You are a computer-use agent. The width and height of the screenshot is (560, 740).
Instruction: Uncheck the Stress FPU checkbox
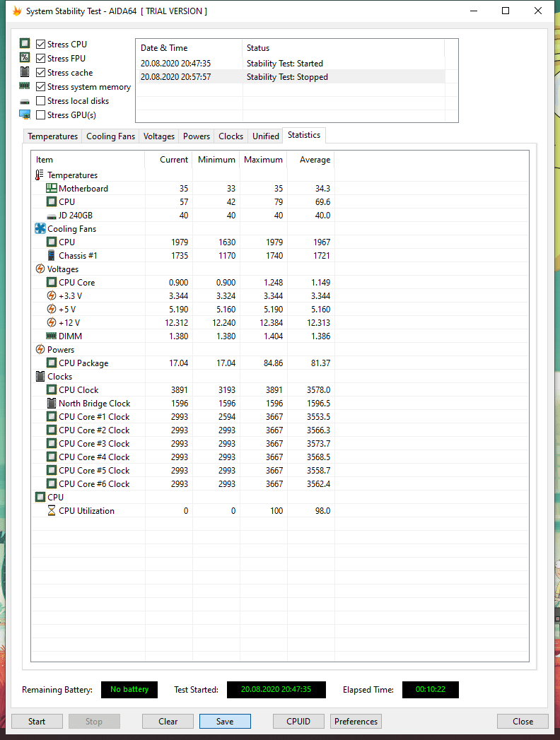pyautogui.click(x=40, y=59)
